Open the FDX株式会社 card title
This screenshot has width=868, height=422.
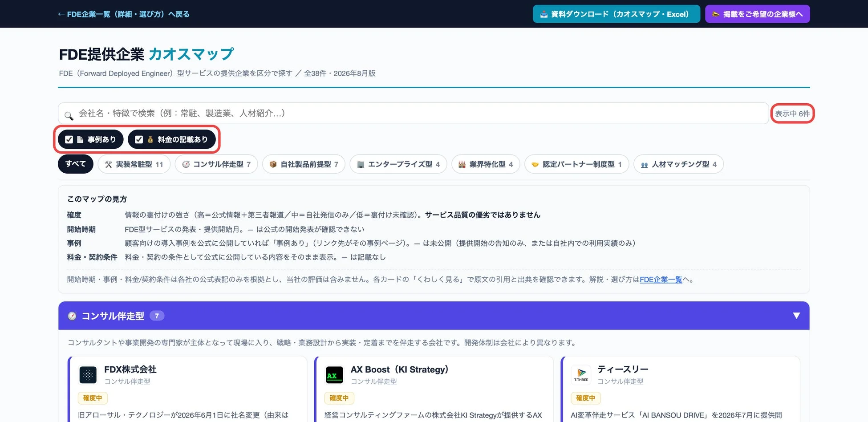[x=130, y=369]
